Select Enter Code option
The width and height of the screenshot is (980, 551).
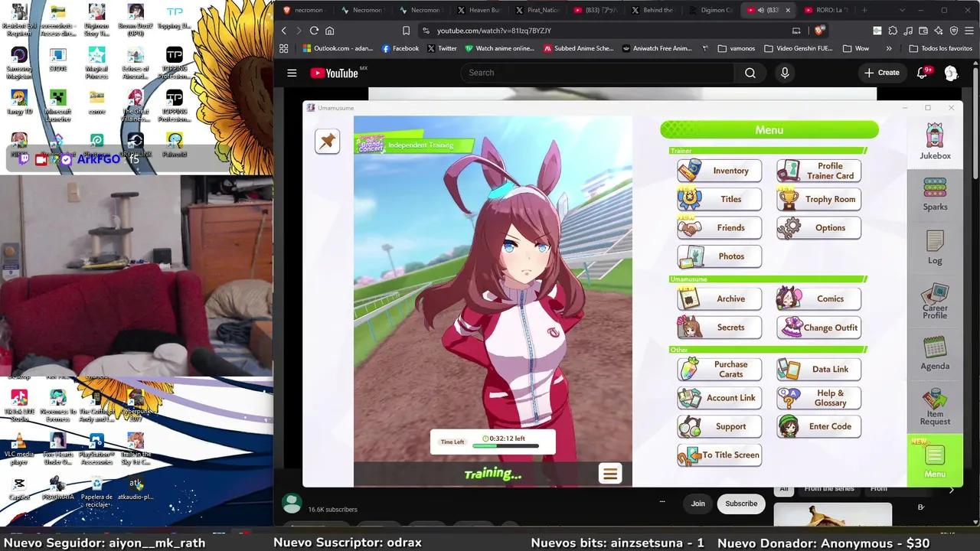pos(819,426)
